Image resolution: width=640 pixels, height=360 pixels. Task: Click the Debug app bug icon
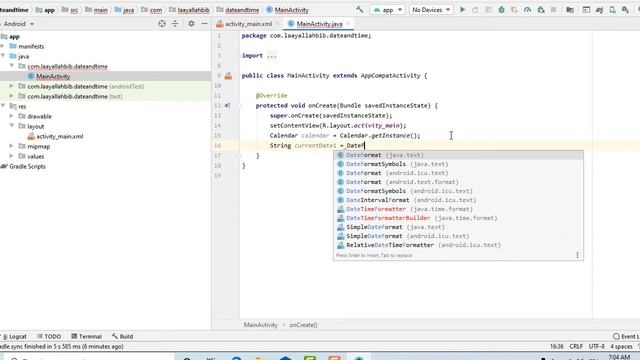501,10
